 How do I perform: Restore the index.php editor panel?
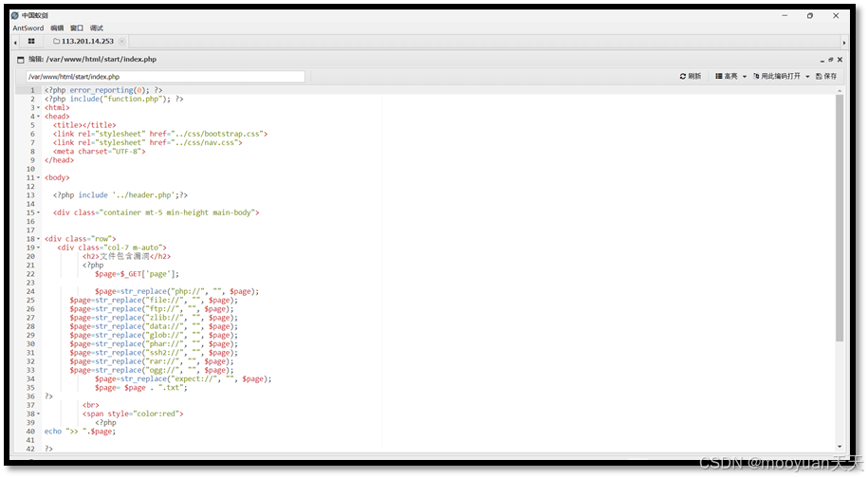point(830,60)
